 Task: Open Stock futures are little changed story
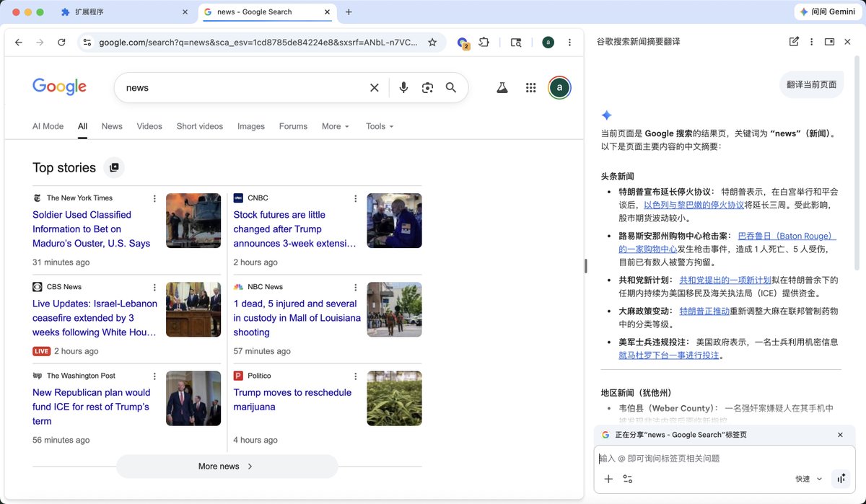[x=295, y=229]
